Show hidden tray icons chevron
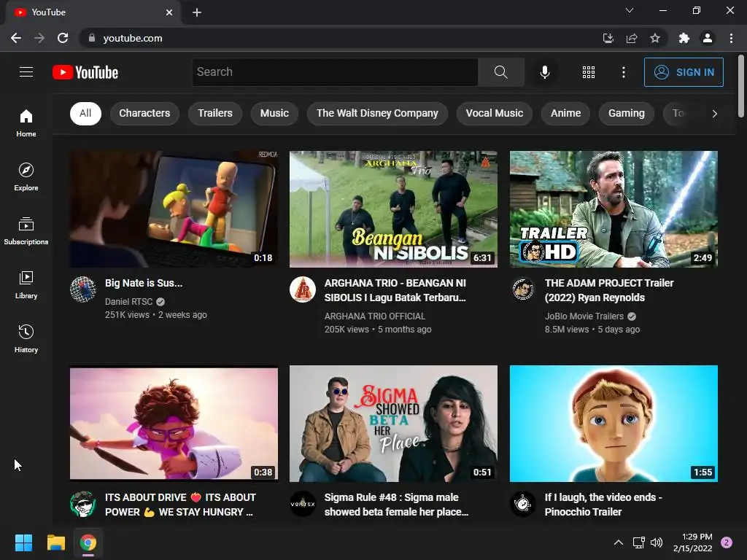 [x=619, y=542]
